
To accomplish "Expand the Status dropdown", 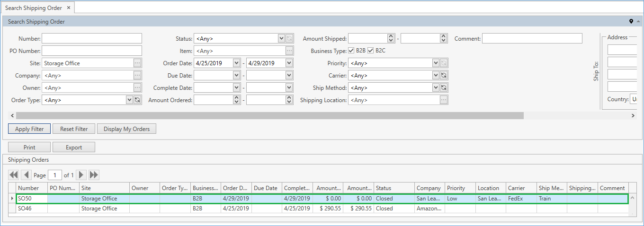I will (281, 39).
